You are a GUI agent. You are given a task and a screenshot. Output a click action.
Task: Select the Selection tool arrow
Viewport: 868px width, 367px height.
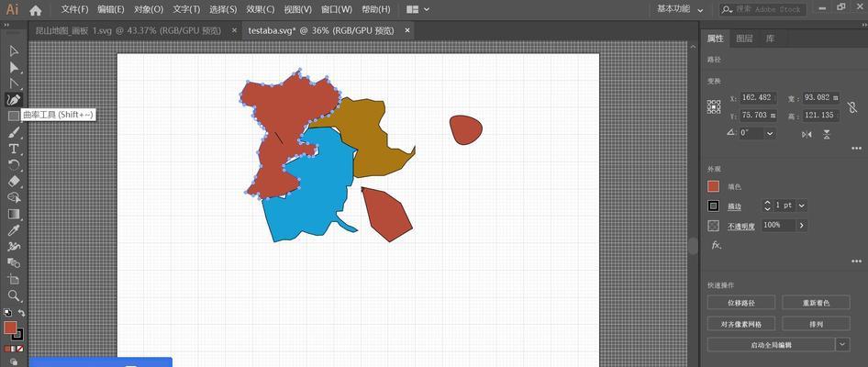coord(14,51)
